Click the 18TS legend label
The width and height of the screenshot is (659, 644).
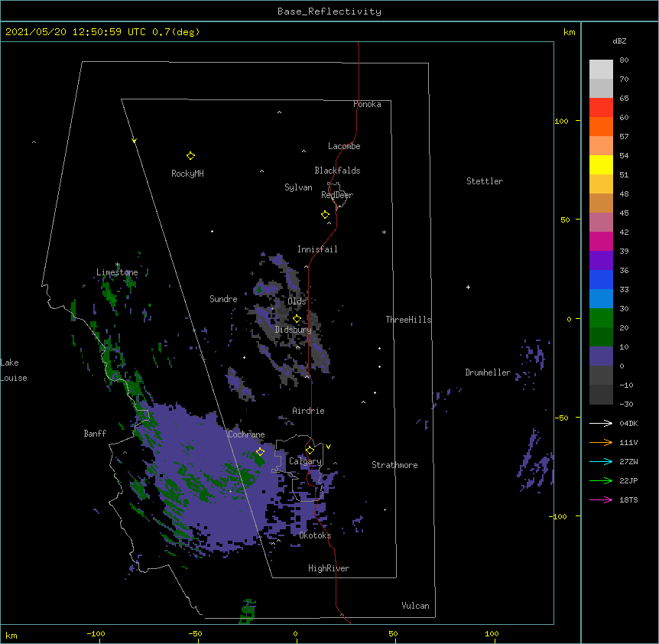[628, 499]
